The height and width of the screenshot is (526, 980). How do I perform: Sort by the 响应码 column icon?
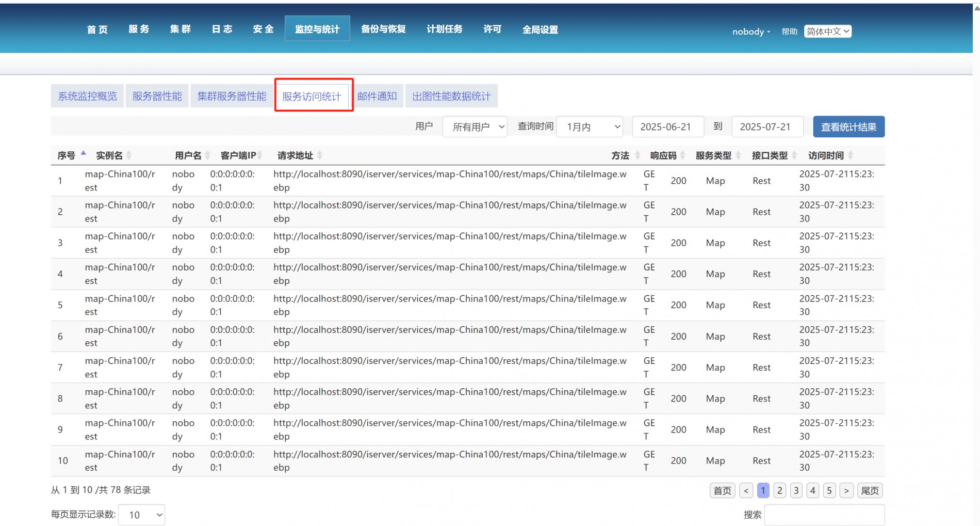[x=683, y=155]
